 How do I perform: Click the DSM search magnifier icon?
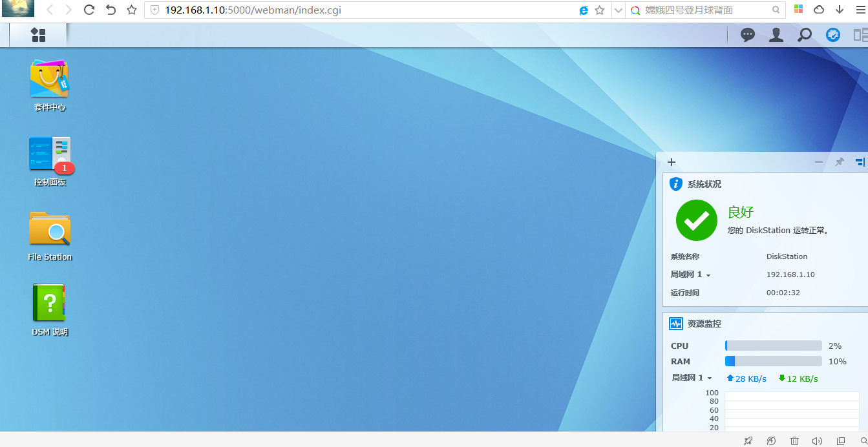805,35
